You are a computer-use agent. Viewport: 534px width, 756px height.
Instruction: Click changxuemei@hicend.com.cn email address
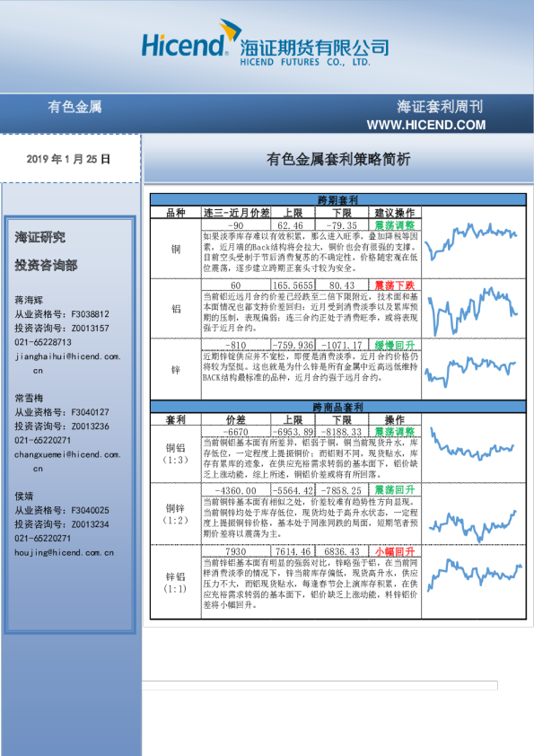67,461
